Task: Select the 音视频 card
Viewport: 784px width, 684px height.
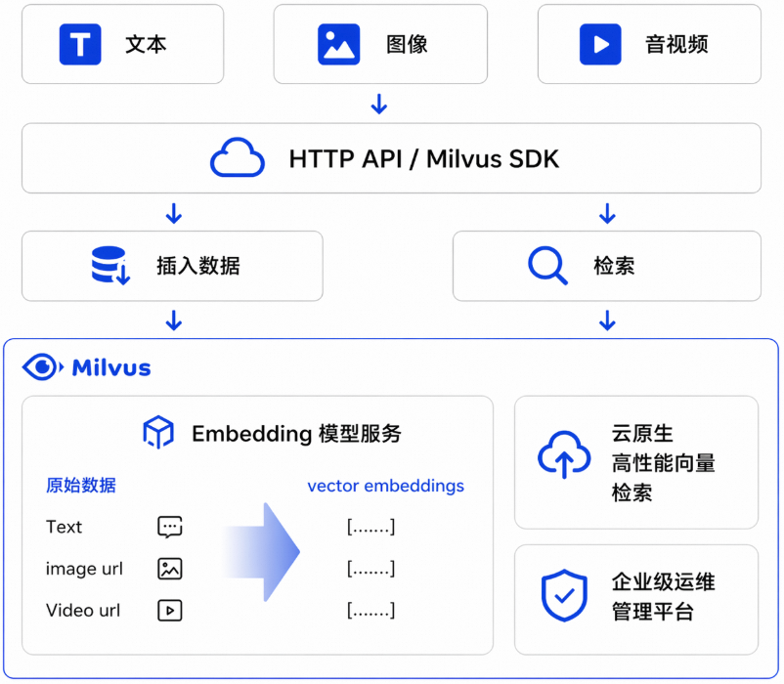Action: (649, 44)
